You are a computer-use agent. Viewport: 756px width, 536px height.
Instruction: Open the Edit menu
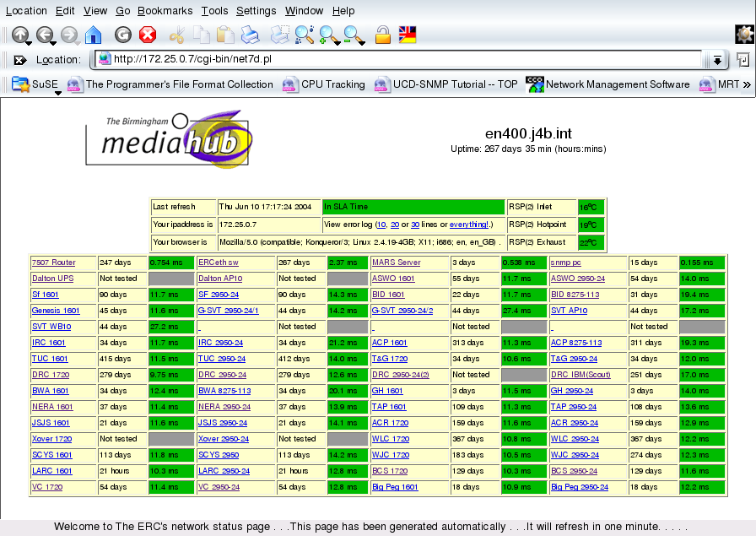(65, 11)
